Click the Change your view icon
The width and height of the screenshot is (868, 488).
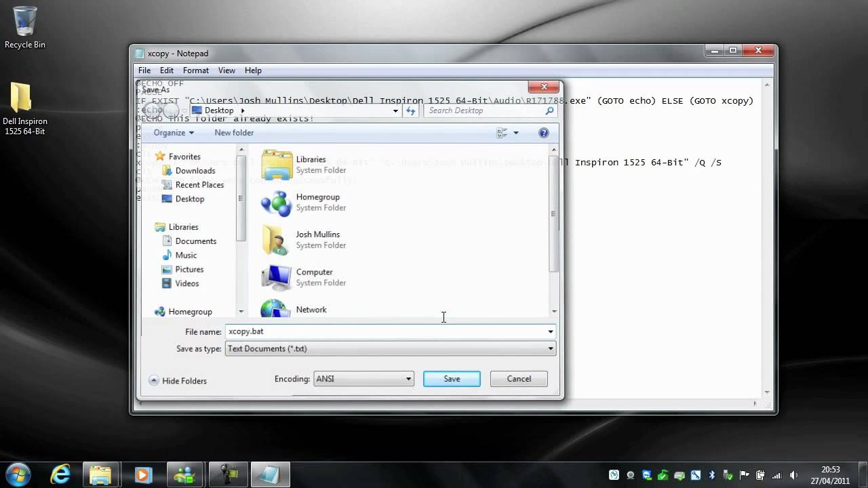502,133
